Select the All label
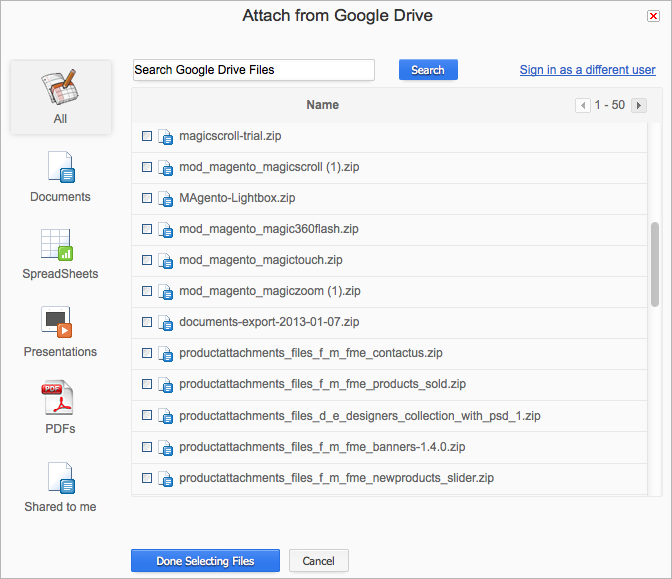The height and width of the screenshot is (579, 672). coord(60,119)
